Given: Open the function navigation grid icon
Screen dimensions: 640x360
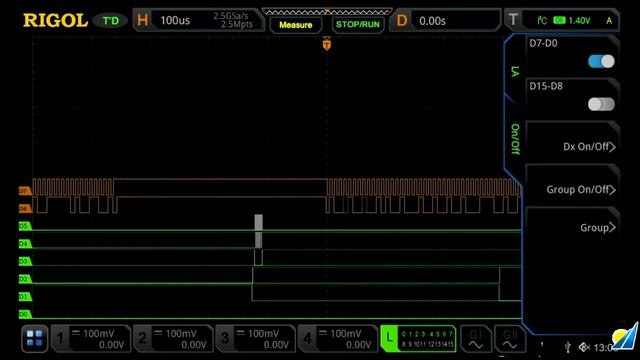Looking at the screenshot, I should click(x=34, y=338).
